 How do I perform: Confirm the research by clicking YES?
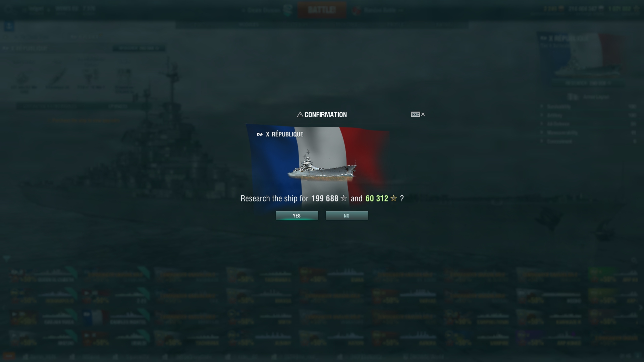297,216
